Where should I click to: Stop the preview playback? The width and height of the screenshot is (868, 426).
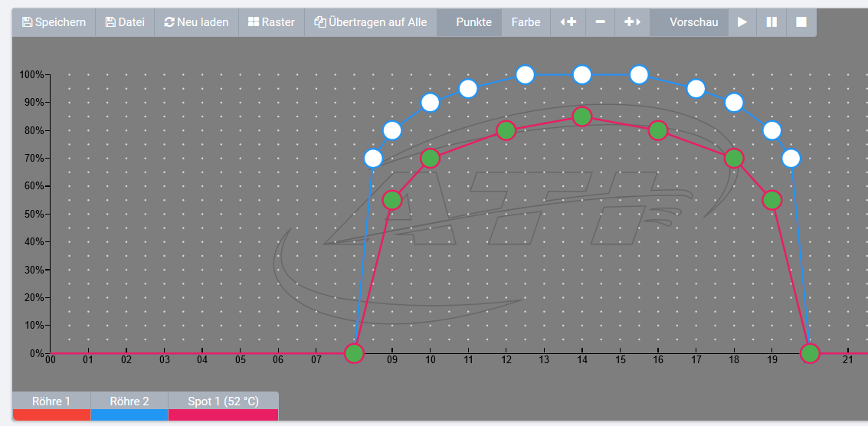tap(801, 22)
